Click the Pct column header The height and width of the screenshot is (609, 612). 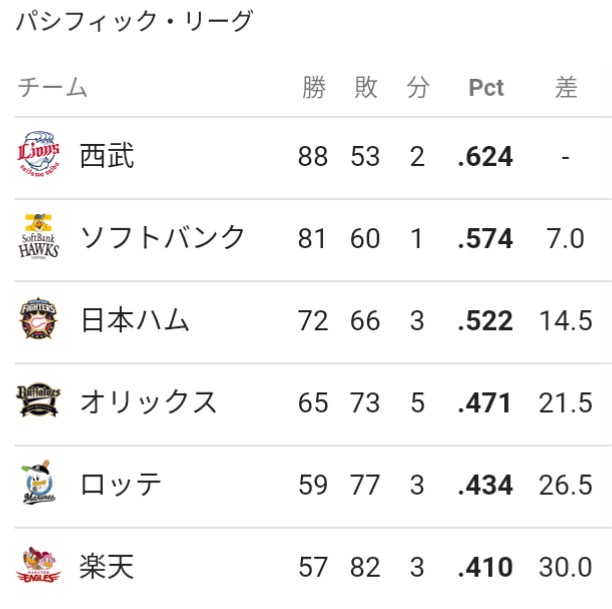pyautogui.click(x=486, y=87)
